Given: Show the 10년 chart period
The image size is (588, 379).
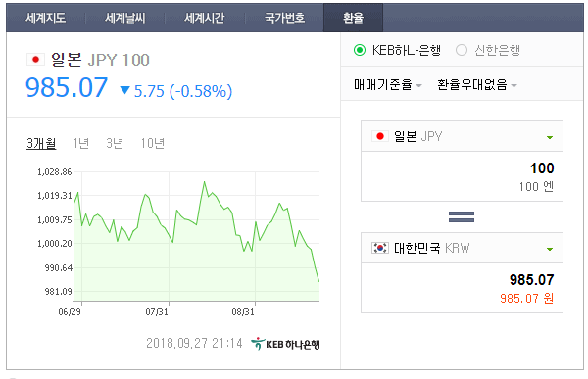Looking at the screenshot, I should (152, 143).
